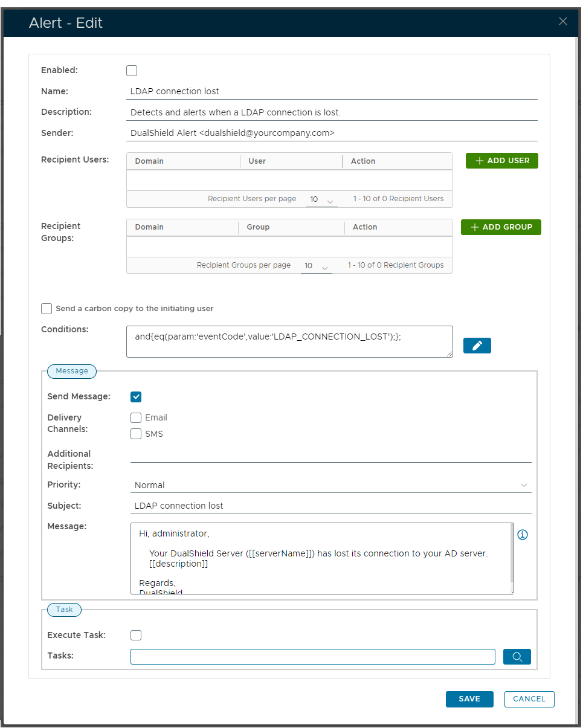Click the Subject text field
Image resolution: width=583 pixels, height=728 pixels.
[x=330, y=506]
